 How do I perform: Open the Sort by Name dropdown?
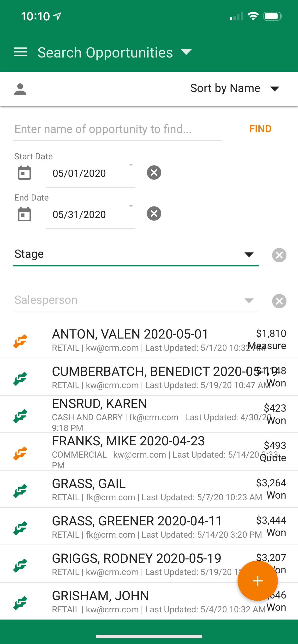(235, 88)
